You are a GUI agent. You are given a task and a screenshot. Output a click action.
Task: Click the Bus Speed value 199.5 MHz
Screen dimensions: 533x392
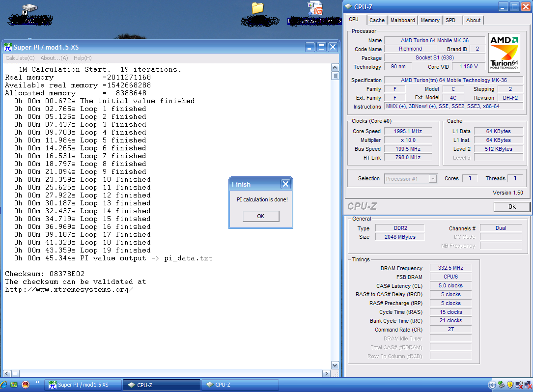pyautogui.click(x=408, y=149)
